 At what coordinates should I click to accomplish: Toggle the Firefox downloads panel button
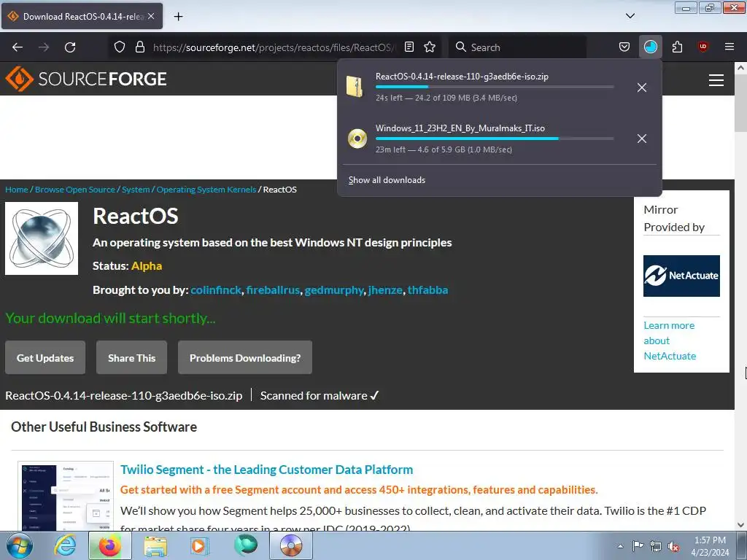(650, 47)
